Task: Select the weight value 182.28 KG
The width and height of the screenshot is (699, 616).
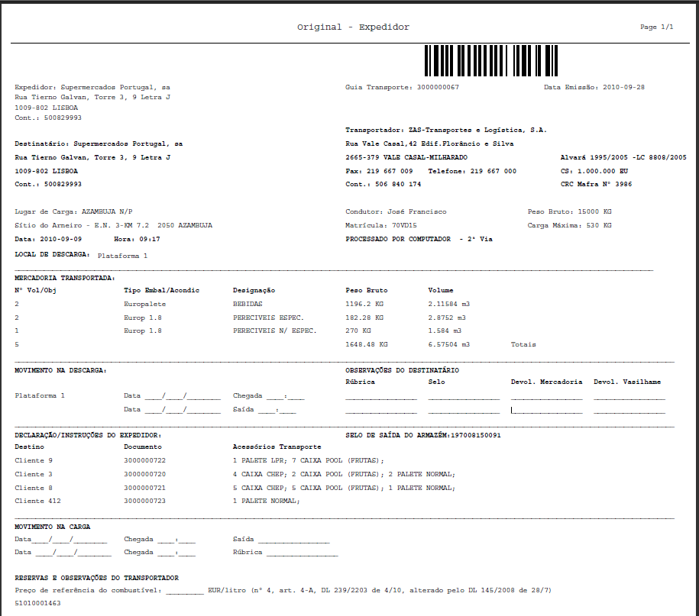Action: [x=364, y=318]
